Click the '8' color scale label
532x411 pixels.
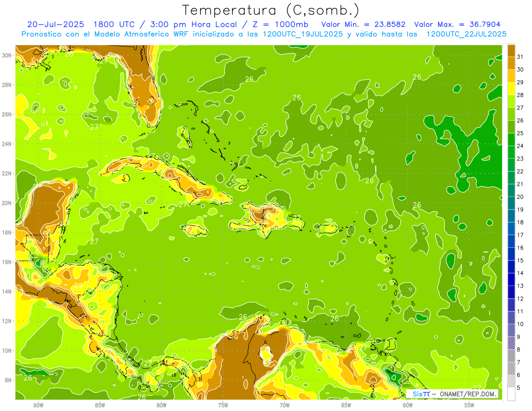(519, 349)
